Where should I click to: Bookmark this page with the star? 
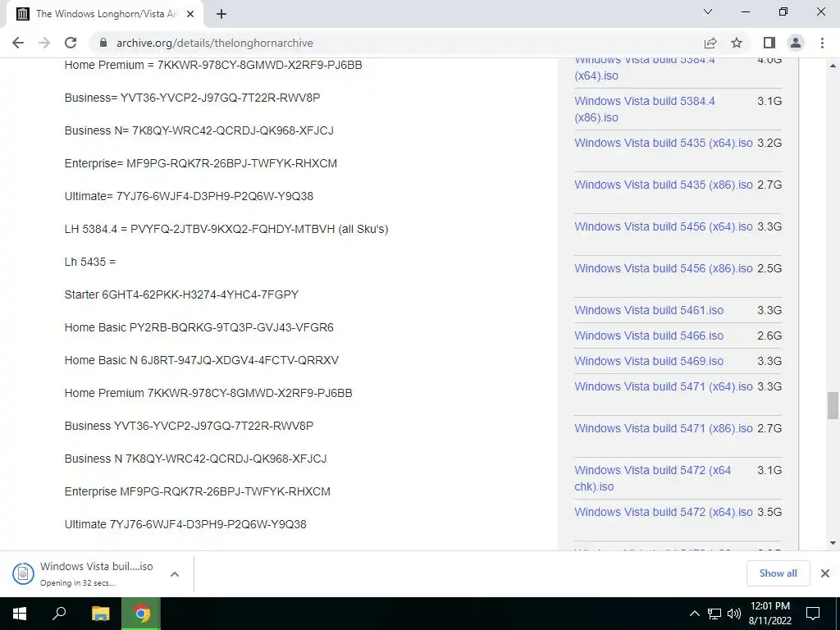[737, 43]
